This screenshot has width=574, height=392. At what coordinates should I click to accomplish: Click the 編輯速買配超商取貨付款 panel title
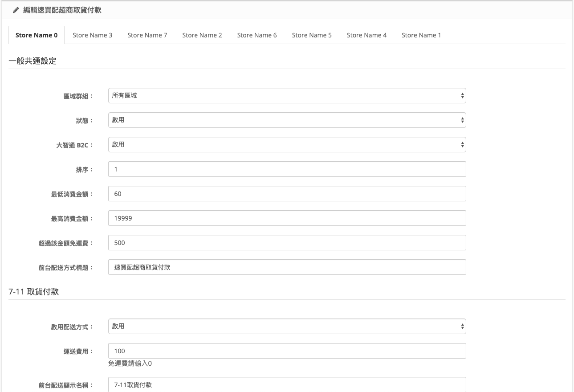tap(62, 10)
